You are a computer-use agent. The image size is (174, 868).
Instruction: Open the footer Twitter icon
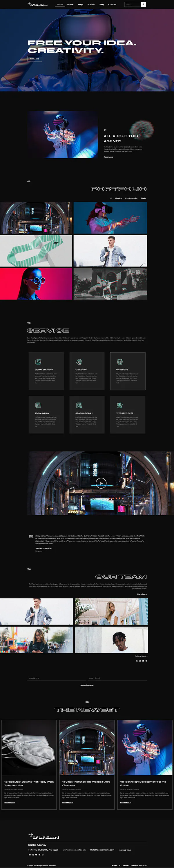point(39,855)
